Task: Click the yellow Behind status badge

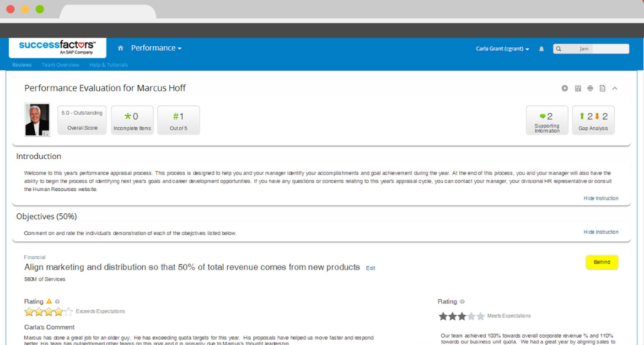Action: (602, 262)
